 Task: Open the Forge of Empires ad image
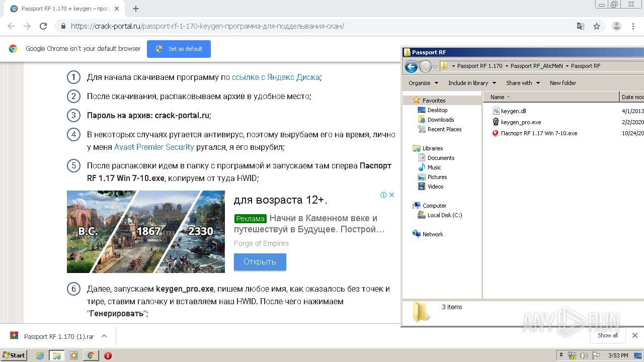[146, 232]
